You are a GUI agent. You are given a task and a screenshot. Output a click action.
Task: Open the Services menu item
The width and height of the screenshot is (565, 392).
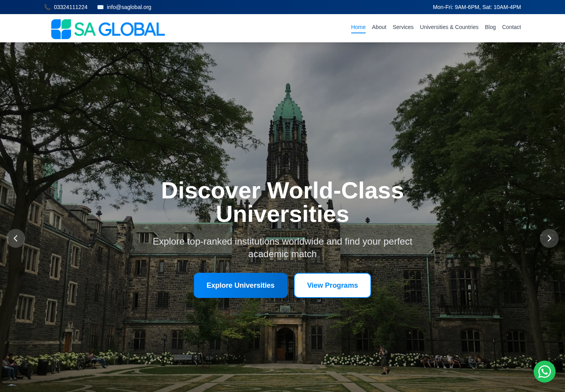pos(403,27)
